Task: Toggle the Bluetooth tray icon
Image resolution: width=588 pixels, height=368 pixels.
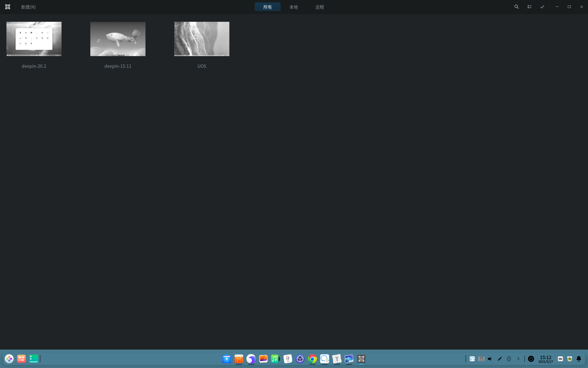Action: click(x=509, y=358)
